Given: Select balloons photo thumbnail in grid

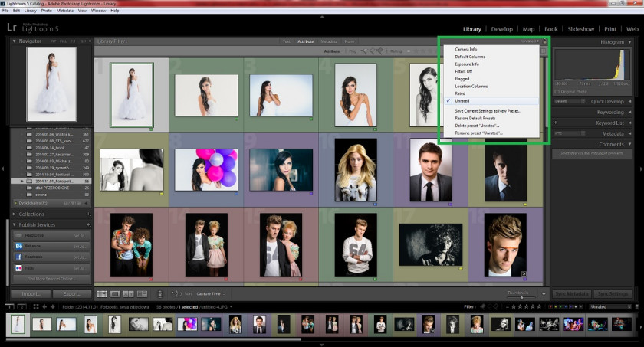Looking at the screenshot, I should (206, 170).
